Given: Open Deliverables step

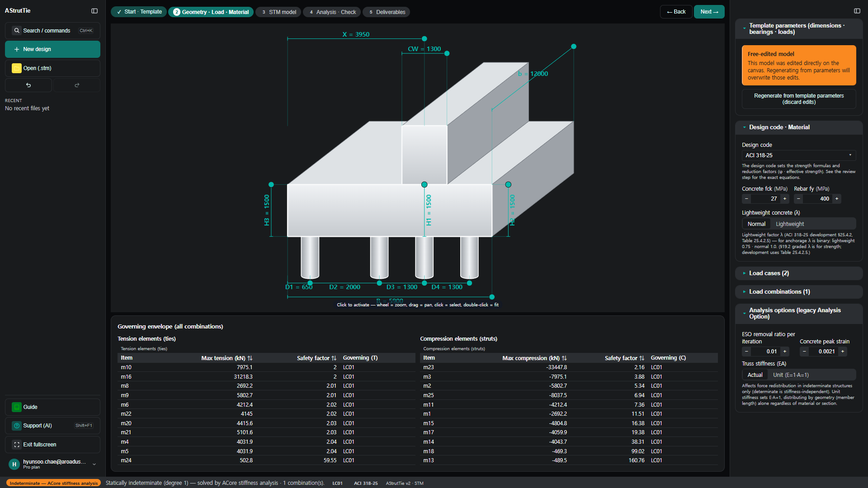Looking at the screenshot, I should pos(387,12).
